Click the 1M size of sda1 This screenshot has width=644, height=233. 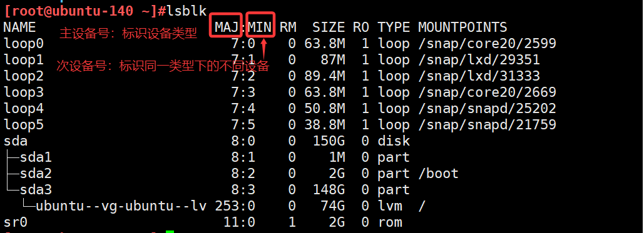coord(337,157)
